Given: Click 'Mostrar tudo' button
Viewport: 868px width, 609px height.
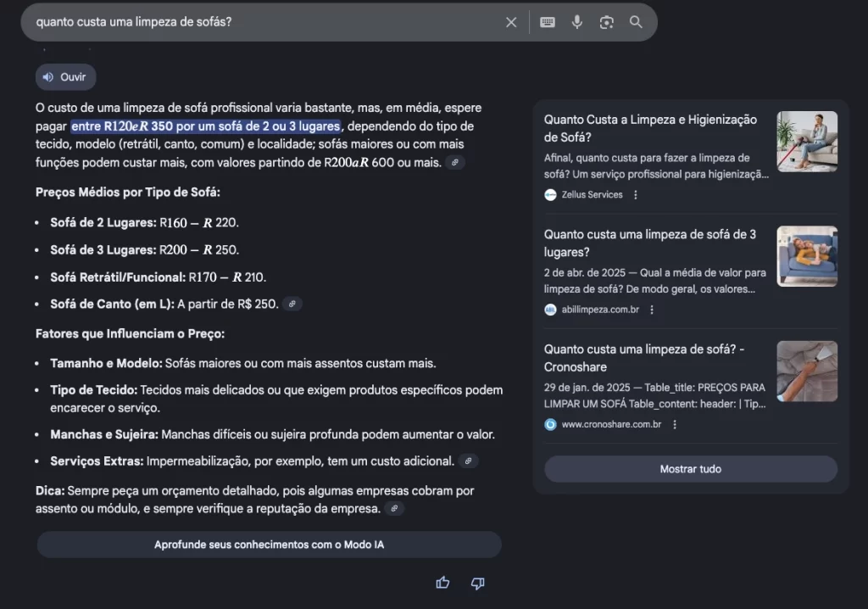Looking at the screenshot, I should tap(690, 469).
